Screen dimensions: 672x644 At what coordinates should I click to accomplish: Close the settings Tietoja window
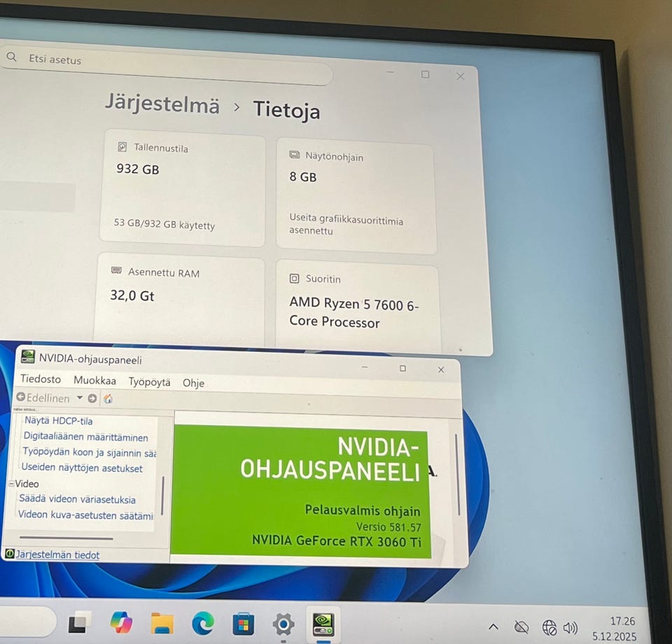click(461, 76)
